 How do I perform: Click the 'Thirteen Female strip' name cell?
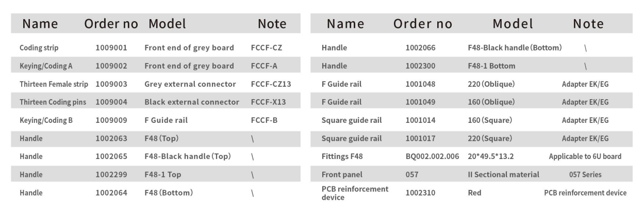tap(54, 84)
